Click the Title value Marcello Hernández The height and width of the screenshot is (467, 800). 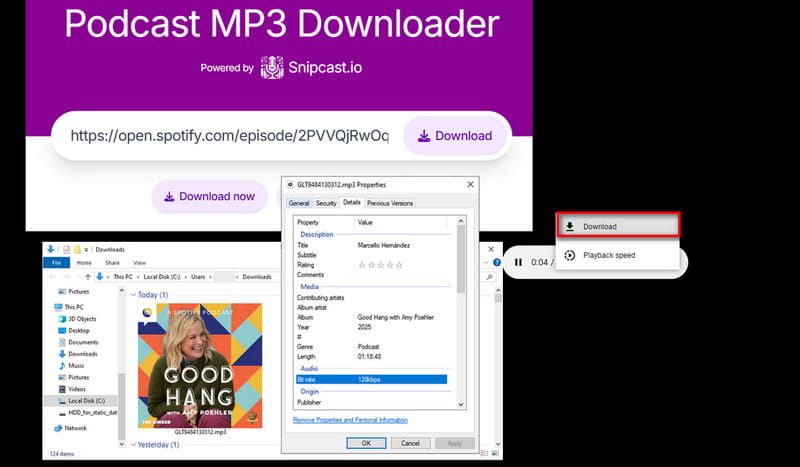tap(384, 245)
